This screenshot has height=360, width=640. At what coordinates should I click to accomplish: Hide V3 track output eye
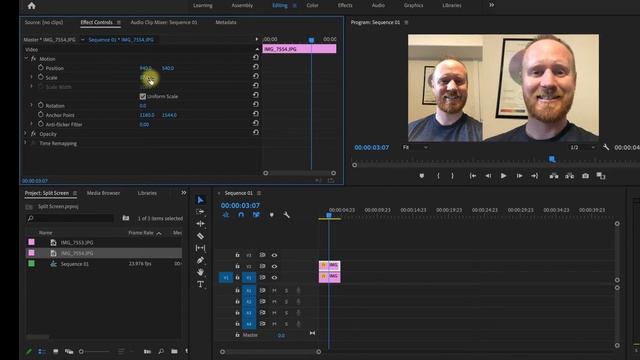pyautogui.click(x=274, y=255)
